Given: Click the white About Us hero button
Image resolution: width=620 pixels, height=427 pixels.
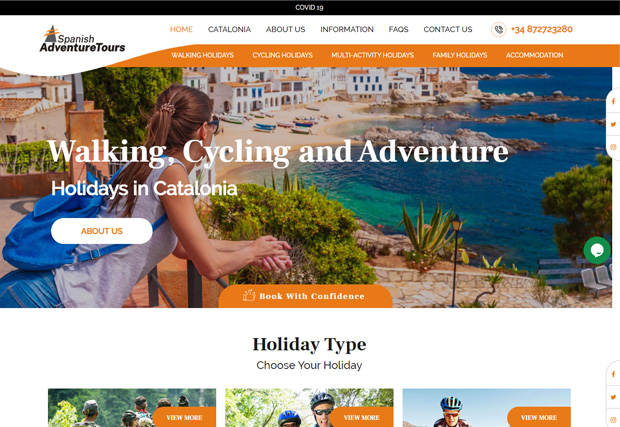Looking at the screenshot, I should (x=102, y=231).
